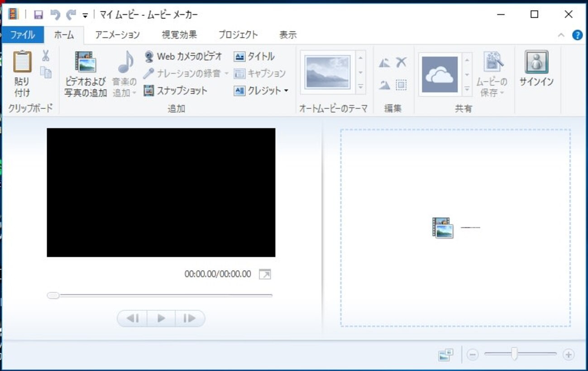This screenshot has height=371, width=588.
Task: Click the Select all icon in 編集
Action: pos(401,85)
